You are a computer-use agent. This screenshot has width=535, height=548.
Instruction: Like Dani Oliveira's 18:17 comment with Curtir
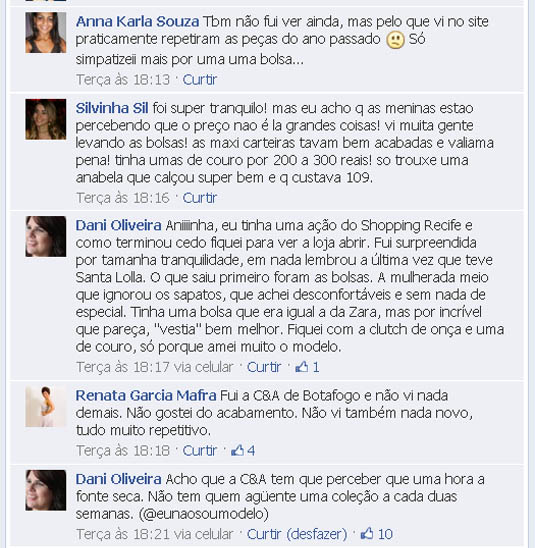(x=264, y=367)
